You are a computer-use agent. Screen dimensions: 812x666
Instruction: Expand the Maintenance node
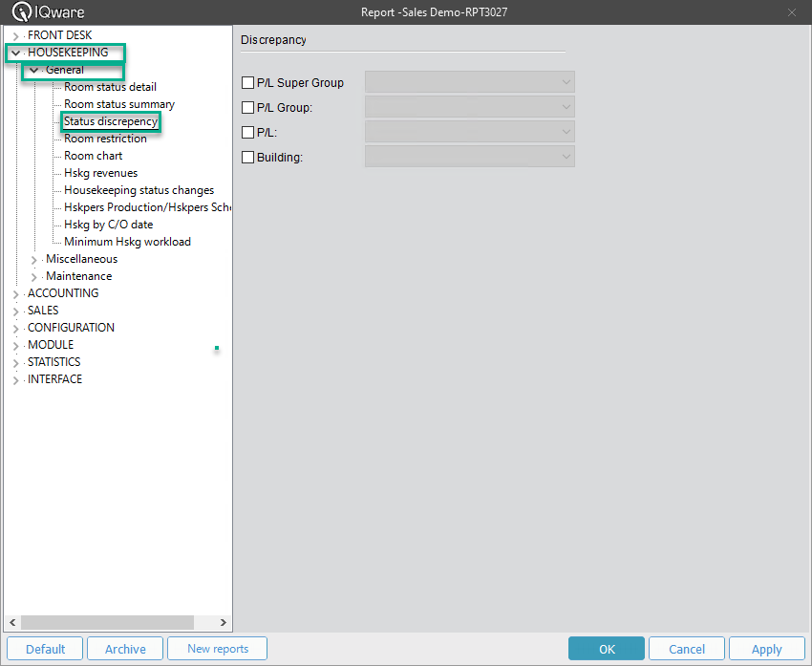34,277
